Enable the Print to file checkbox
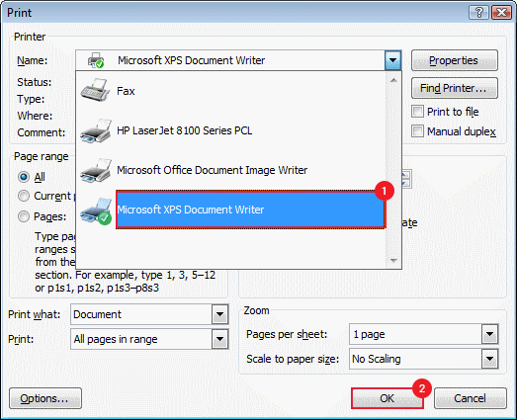517x420 pixels. click(417, 112)
